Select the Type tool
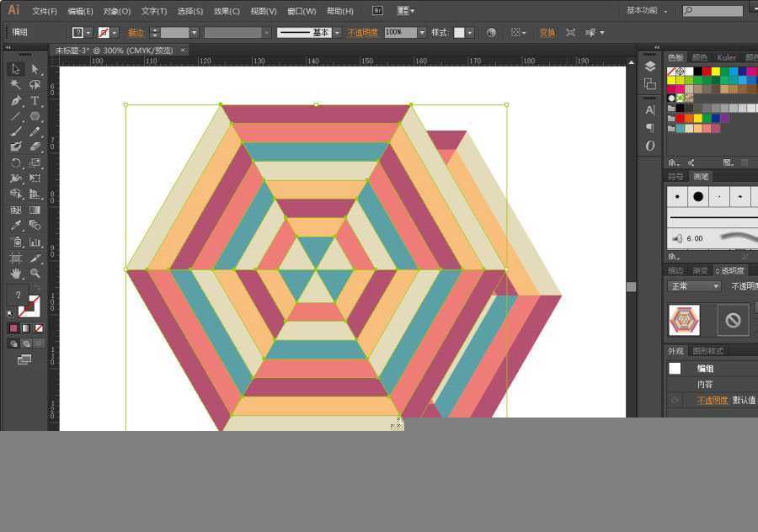758x532 pixels. point(35,101)
